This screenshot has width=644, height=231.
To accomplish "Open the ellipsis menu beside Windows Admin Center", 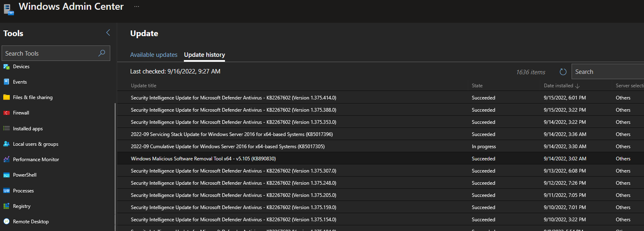I will click(x=137, y=6).
